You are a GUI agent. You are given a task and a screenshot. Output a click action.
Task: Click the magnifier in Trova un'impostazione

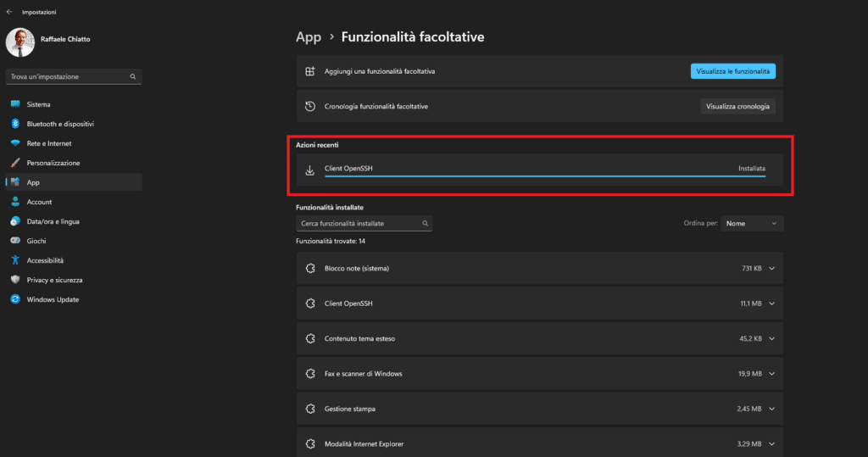[x=133, y=76]
